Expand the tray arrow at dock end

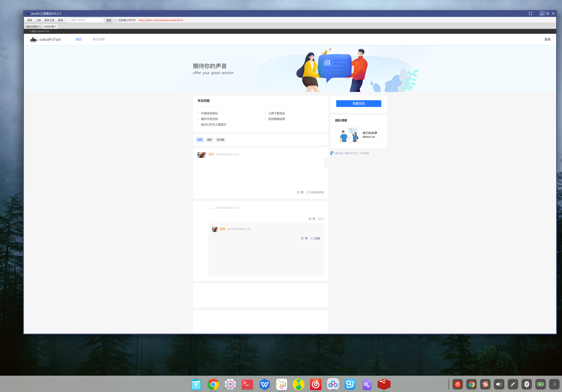[x=554, y=384]
